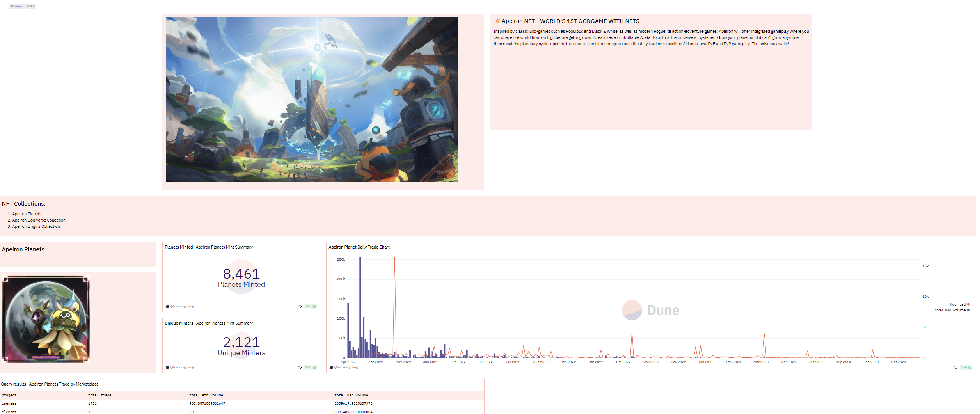Click the Apeiron NFT godgame heading
This screenshot has height=414, width=980.
(x=570, y=21)
